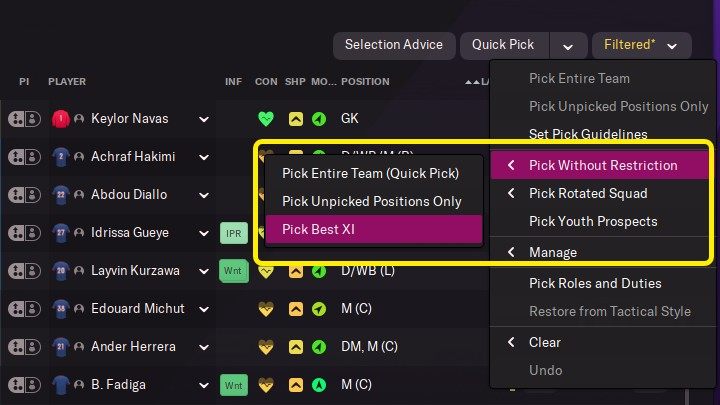Click Keylor Navas's red goalkeeper shirt icon
The image size is (720, 405).
[60, 119]
